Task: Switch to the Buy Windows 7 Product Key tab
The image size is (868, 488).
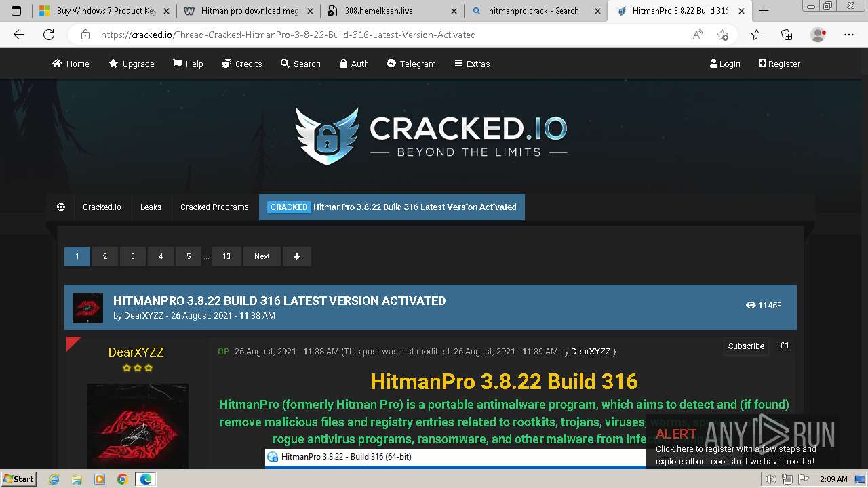Action: click(x=103, y=11)
